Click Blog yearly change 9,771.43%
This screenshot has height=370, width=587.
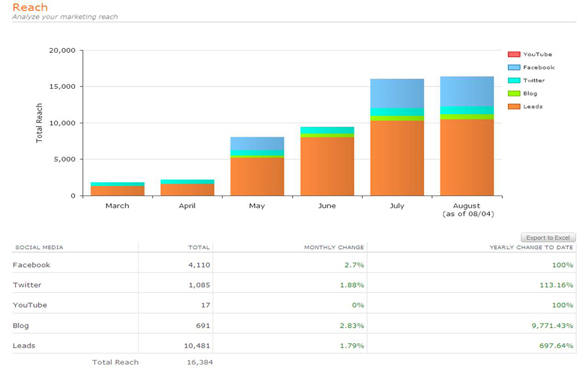pyautogui.click(x=553, y=326)
